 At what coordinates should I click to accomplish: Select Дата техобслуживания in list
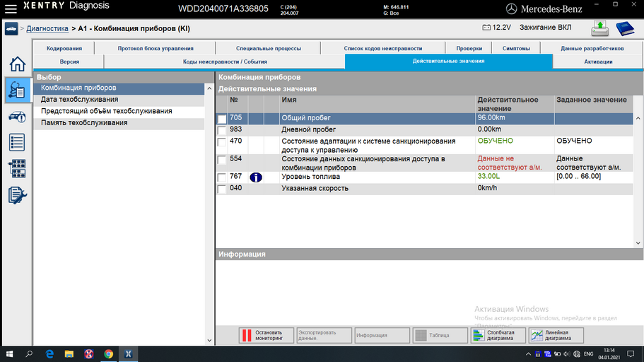pyautogui.click(x=119, y=100)
